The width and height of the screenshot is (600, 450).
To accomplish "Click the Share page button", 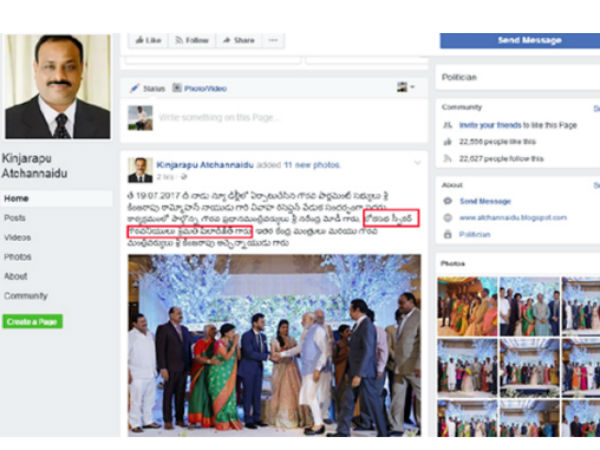I will [238, 40].
